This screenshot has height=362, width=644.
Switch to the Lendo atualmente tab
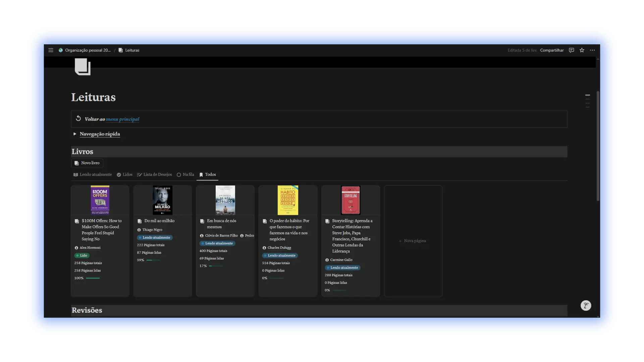coord(92,175)
